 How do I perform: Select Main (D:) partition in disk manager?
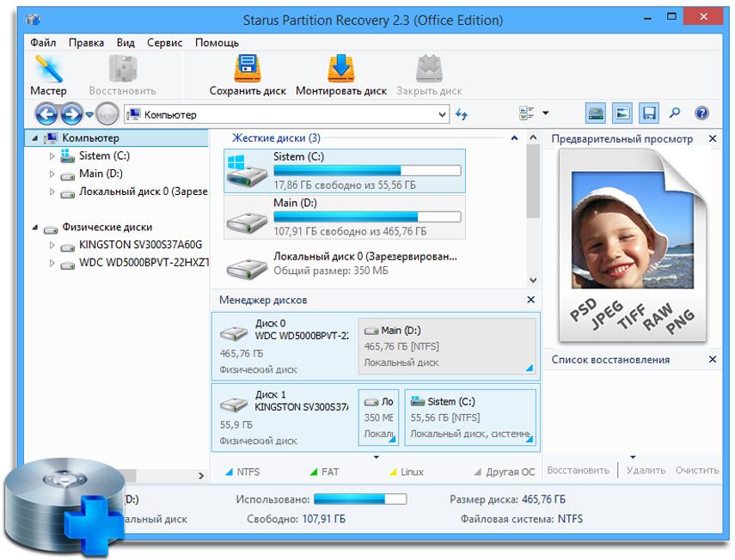tap(447, 346)
